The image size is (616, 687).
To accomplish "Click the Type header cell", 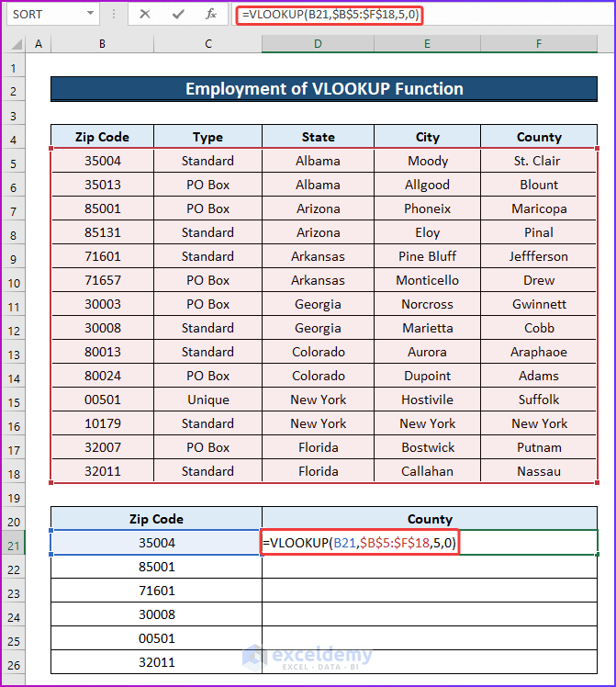I will click(208, 137).
